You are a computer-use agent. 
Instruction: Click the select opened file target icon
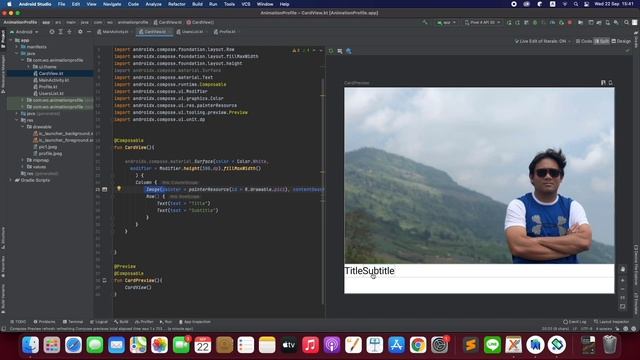coord(52,32)
